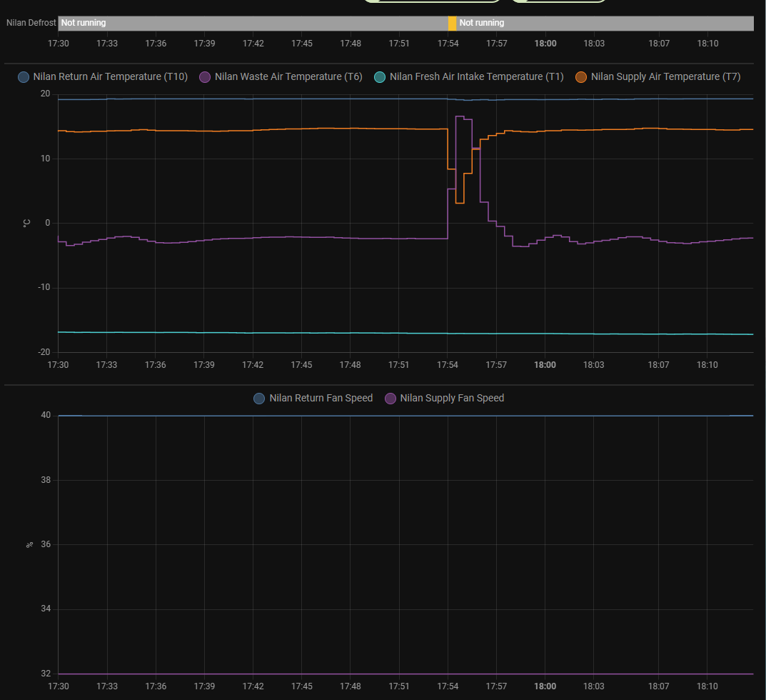Image resolution: width=766 pixels, height=700 pixels.
Task: Hide the Nilan Return Fan Speed label
Action: tap(321, 399)
